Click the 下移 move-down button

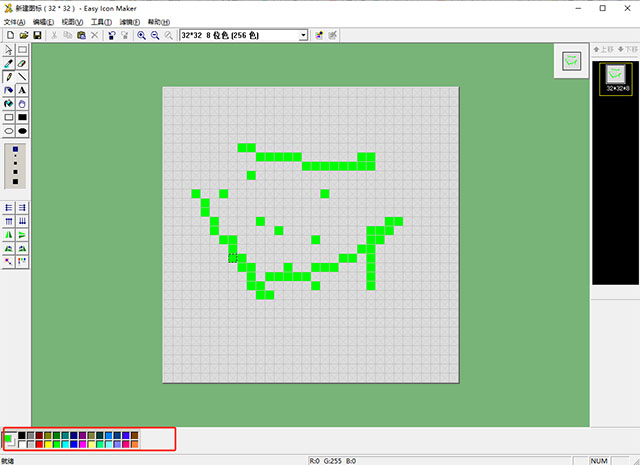[x=628, y=49]
